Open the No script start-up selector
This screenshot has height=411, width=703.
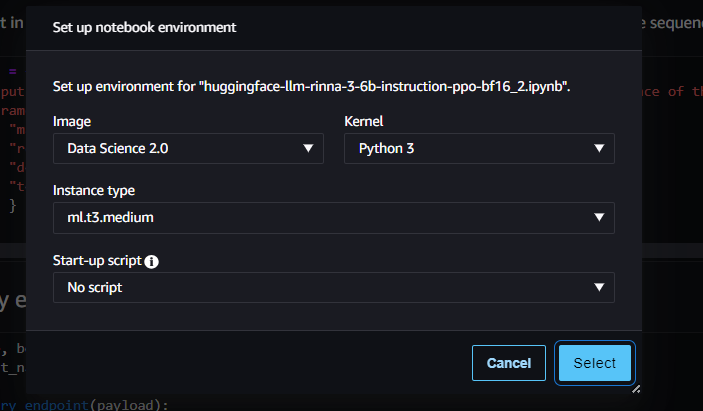(334, 287)
